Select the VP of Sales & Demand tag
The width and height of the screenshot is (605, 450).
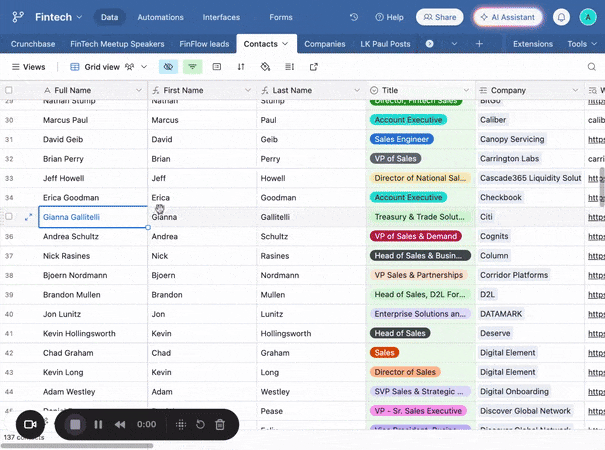[416, 236]
